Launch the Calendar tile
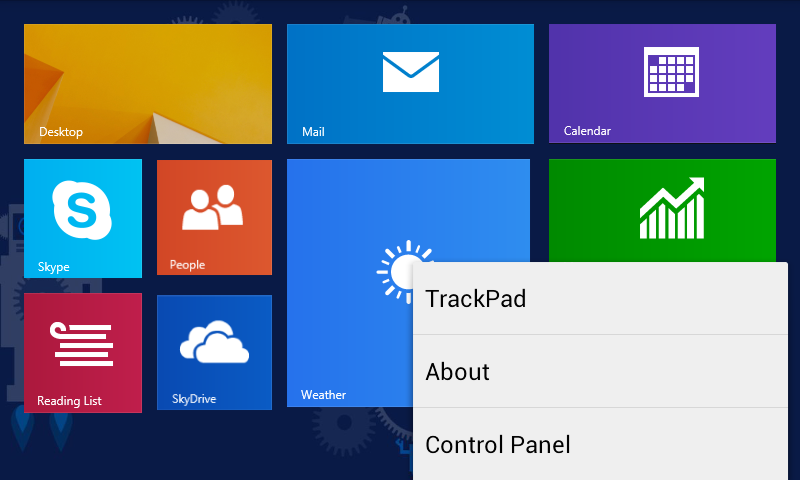The height and width of the screenshot is (480, 800). (x=662, y=84)
